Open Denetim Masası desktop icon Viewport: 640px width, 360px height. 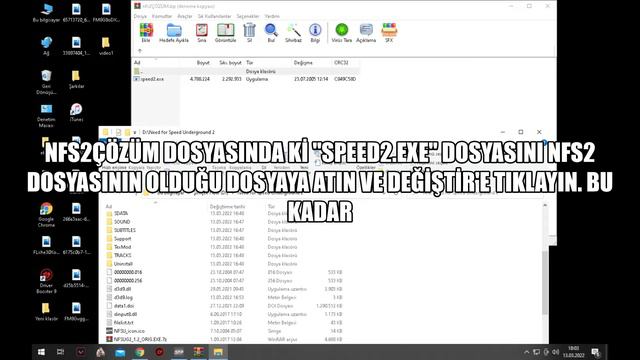[46, 116]
